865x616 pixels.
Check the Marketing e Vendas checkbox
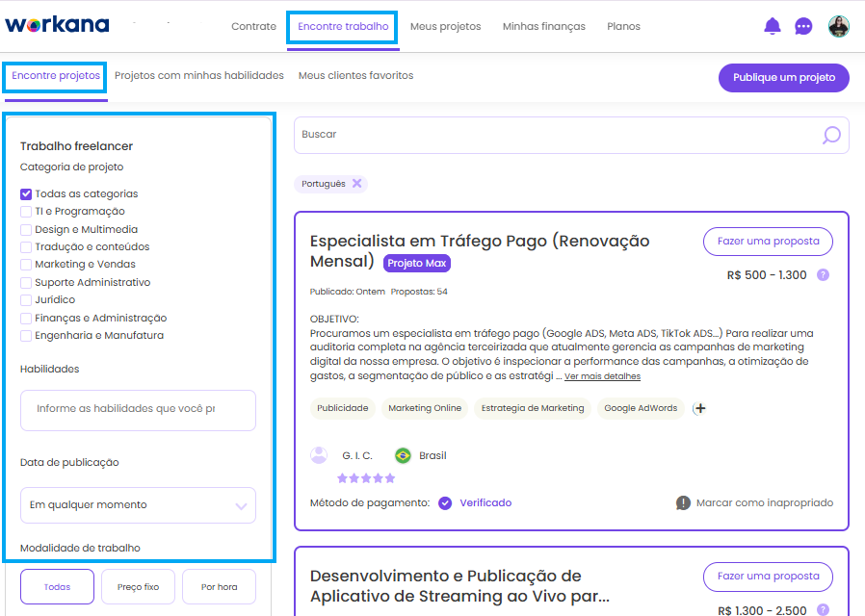tap(26, 265)
